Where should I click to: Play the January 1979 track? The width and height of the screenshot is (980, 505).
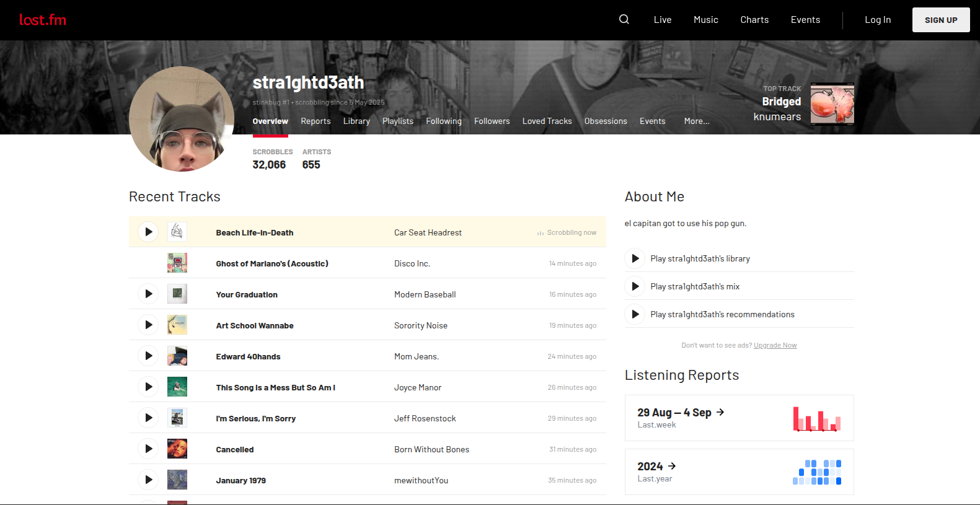coord(148,480)
